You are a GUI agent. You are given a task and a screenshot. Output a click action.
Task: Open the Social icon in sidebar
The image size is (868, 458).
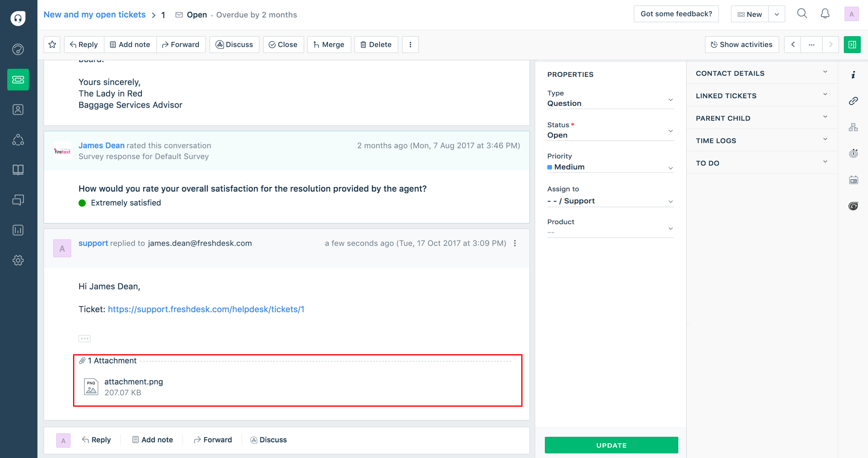18,140
